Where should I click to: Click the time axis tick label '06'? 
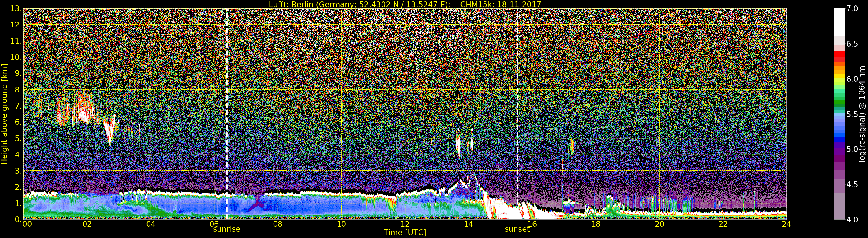pos(214,224)
